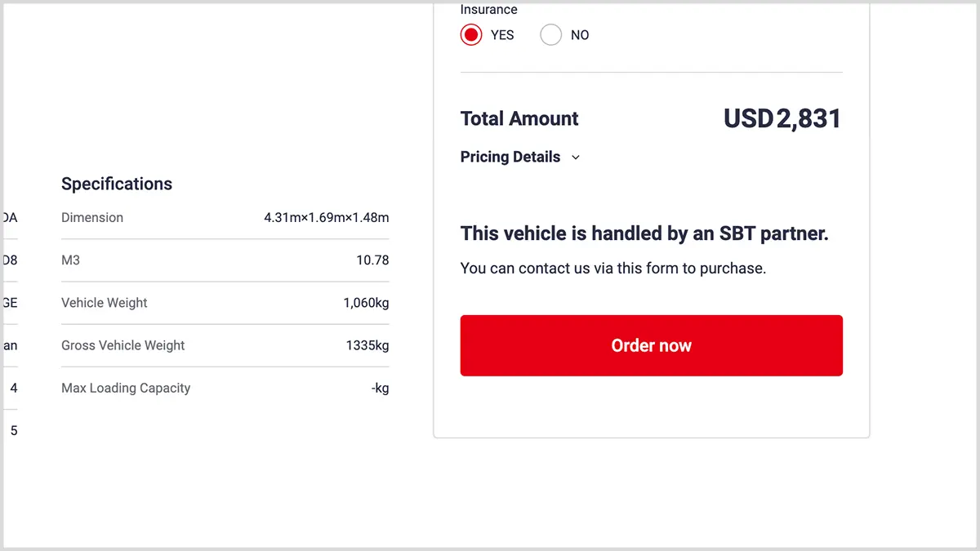Click the 10.78 M3 value
Image resolution: width=980 pixels, height=551 pixels.
pyautogui.click(x=372, y=260)
